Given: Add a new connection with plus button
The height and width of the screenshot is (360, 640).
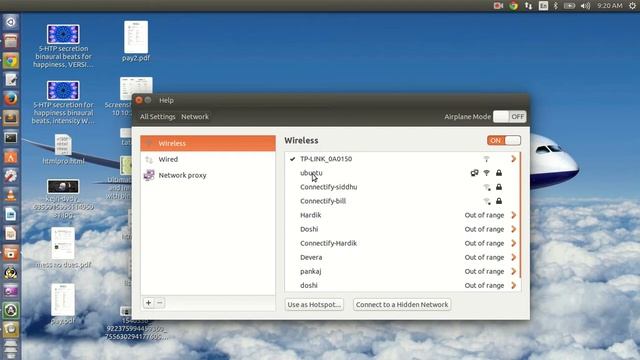Looking at the screenshot, I should [149, 303].
